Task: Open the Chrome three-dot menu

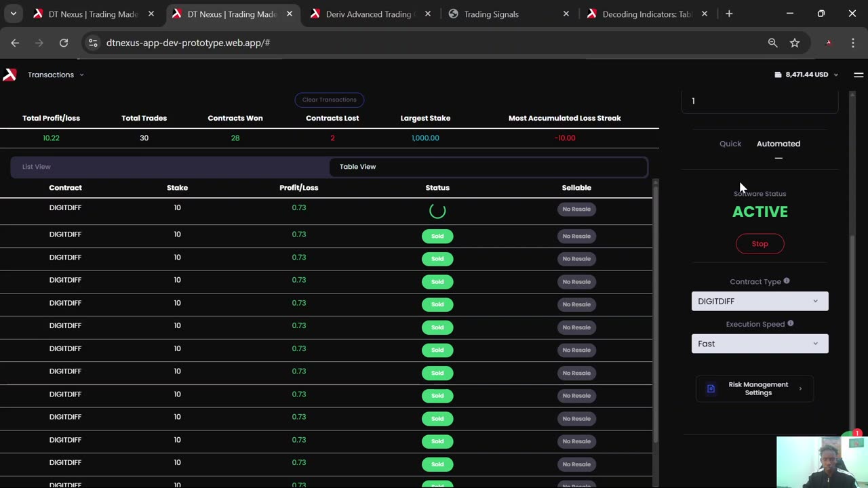Action: coord(853,43)
